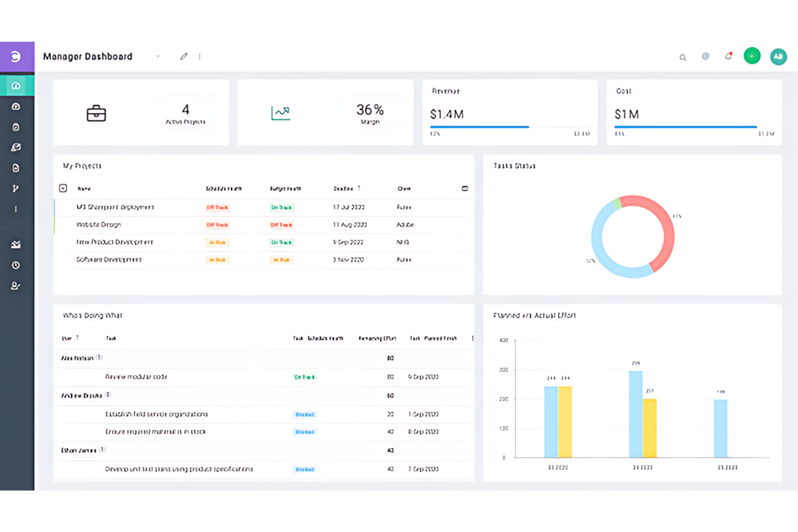Screen dimensions: 798x532
Task: Click the 36% margin value
Action: coord(370,110)
